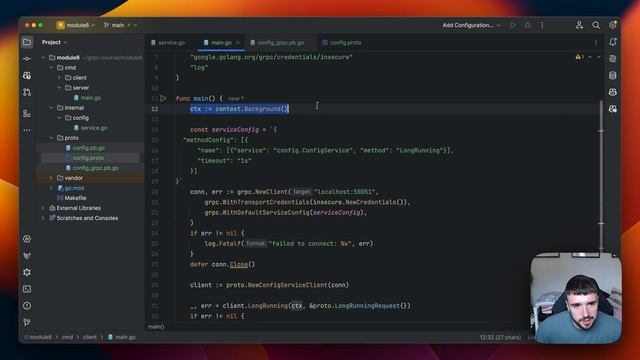640x360 pixels.
Task: Collapse the cmd folder chevron
Action: 51,68
